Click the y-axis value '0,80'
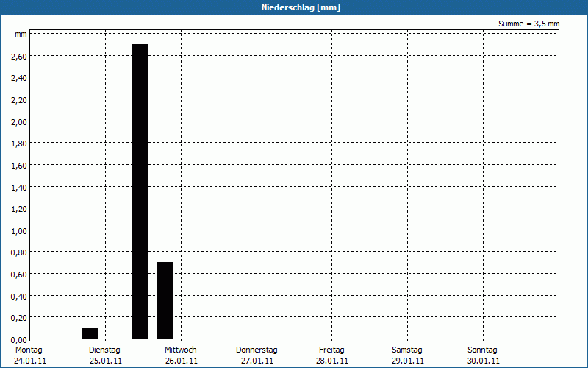The height and width of the screenshot is (368, 588). pos(19,252)
